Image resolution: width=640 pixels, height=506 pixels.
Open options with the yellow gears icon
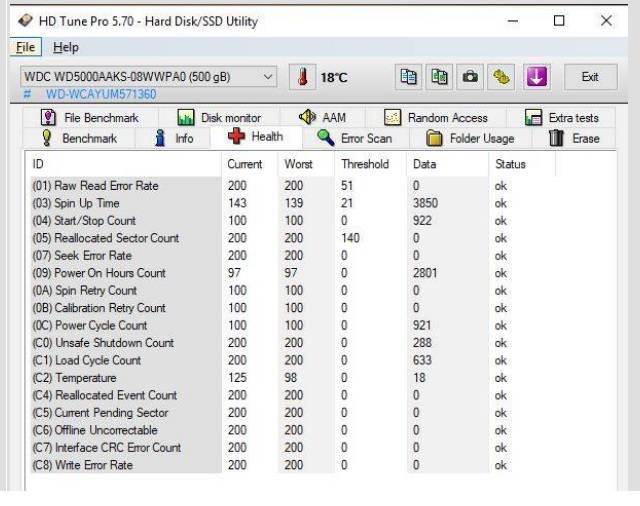pos(501,77)
